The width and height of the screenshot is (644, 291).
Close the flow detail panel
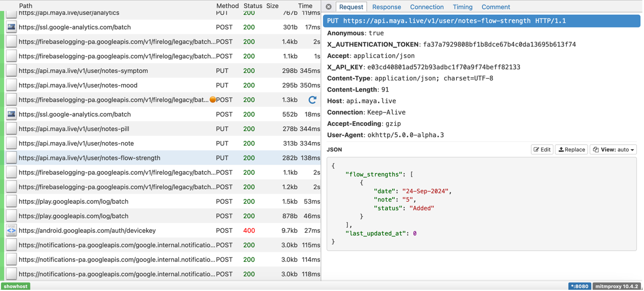tap(328, 7)
